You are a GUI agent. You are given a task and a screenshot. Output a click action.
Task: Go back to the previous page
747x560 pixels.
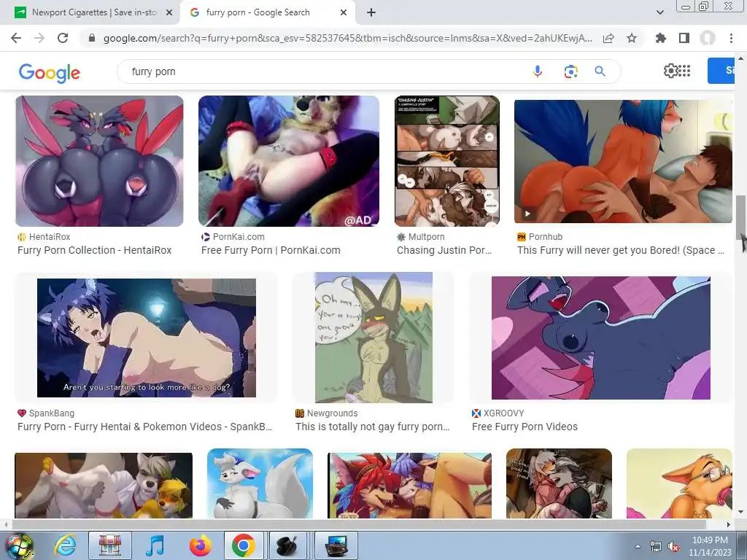[16, 38]
